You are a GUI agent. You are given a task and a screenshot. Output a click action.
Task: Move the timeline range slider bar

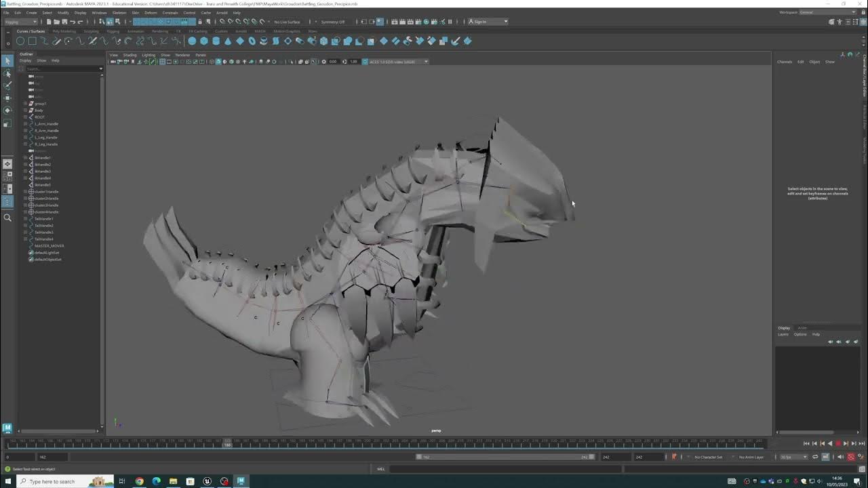(505, 457)
